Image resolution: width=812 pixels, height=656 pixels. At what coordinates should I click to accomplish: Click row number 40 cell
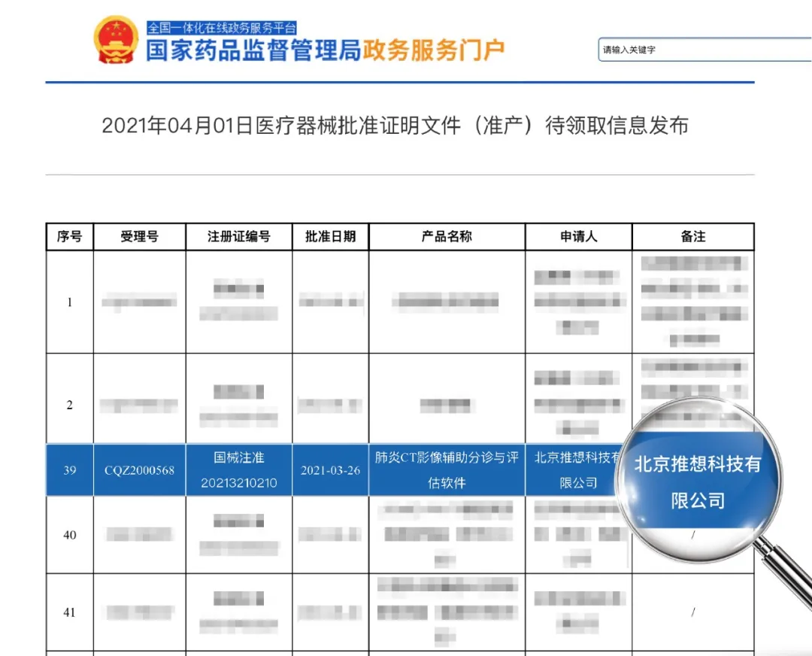click(68, 535)
